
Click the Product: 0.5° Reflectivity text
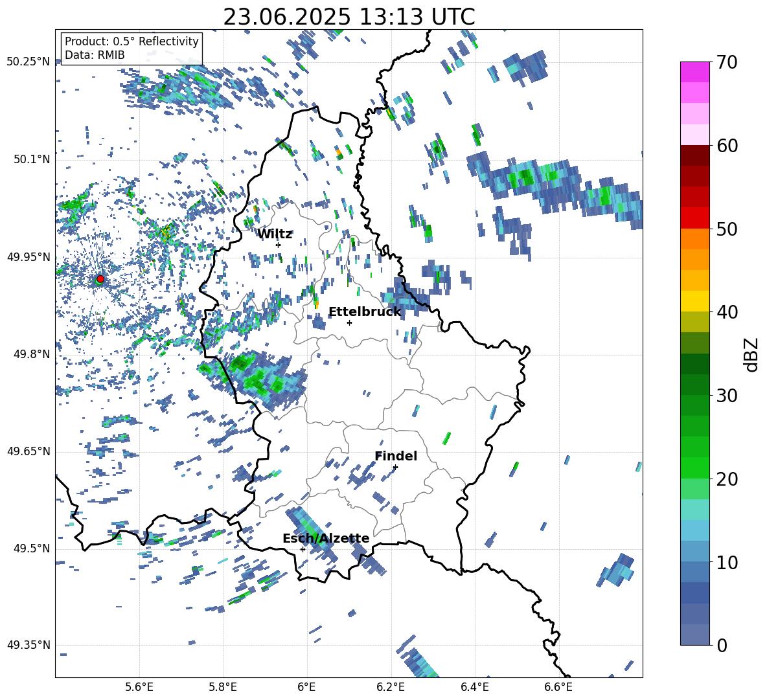[132, 41]
